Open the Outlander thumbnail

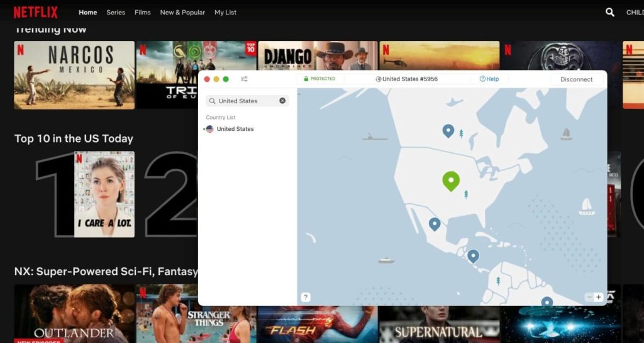[x=74, y=313]
